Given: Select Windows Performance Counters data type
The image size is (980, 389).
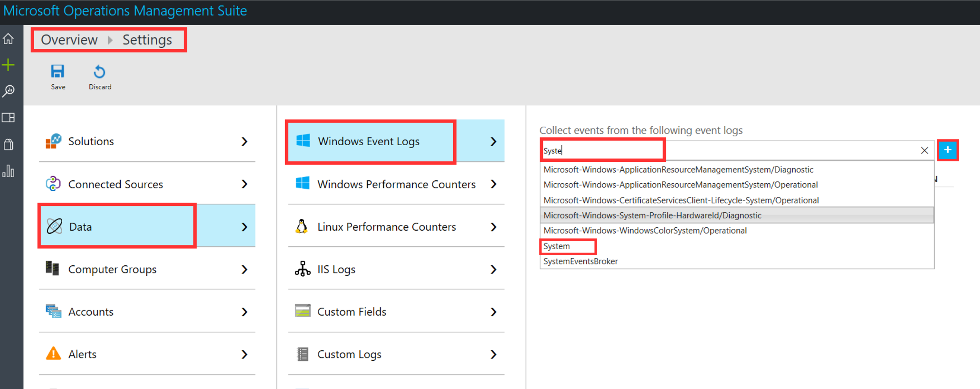Looking at the screenshot, I should point(396,184).
